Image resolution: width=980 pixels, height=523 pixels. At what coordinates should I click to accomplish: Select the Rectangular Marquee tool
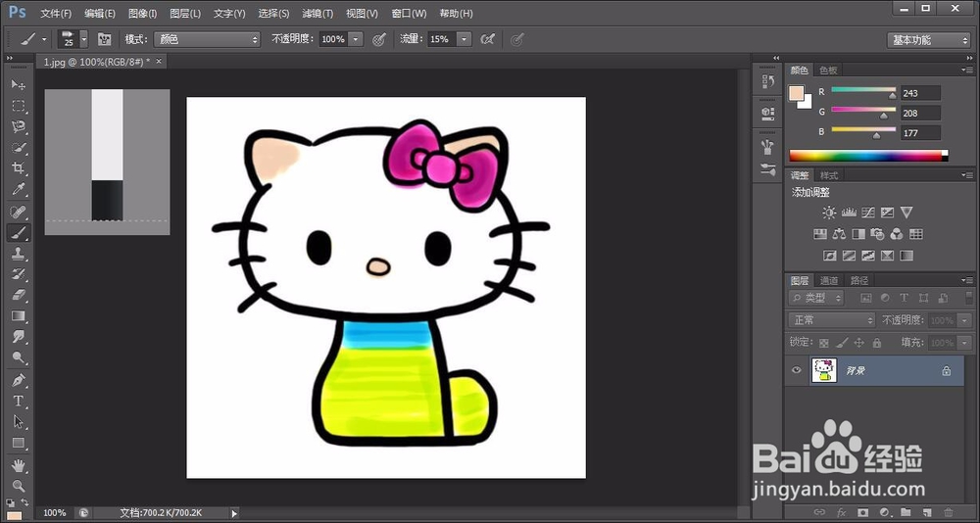tap(18, 106)
